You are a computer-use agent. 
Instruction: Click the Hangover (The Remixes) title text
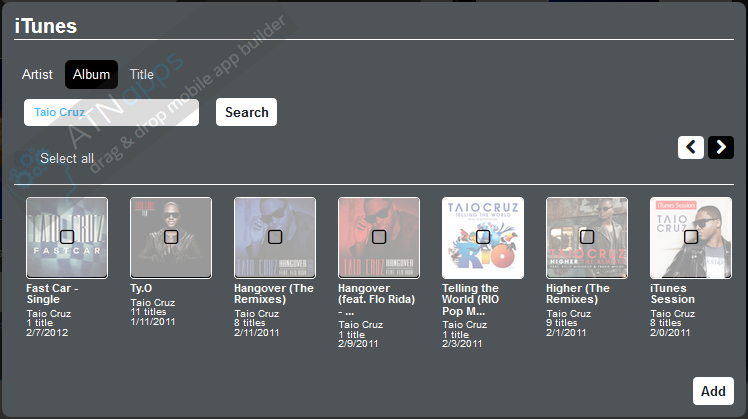[x=274, y=294]
